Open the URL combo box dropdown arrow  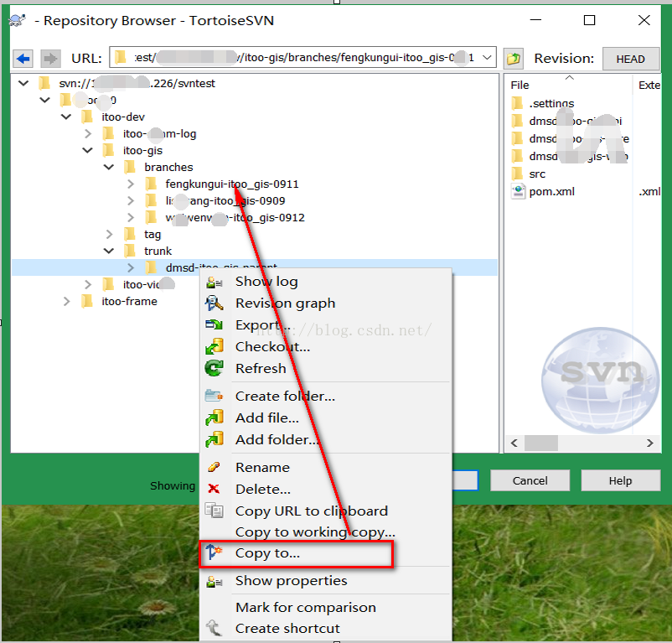(x=487, y=58)
